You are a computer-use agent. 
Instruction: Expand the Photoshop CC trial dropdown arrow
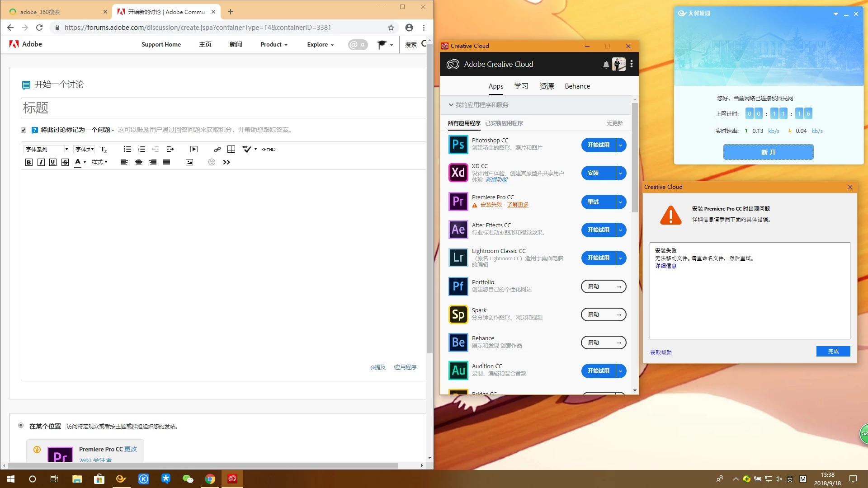(x=621, y=145)
